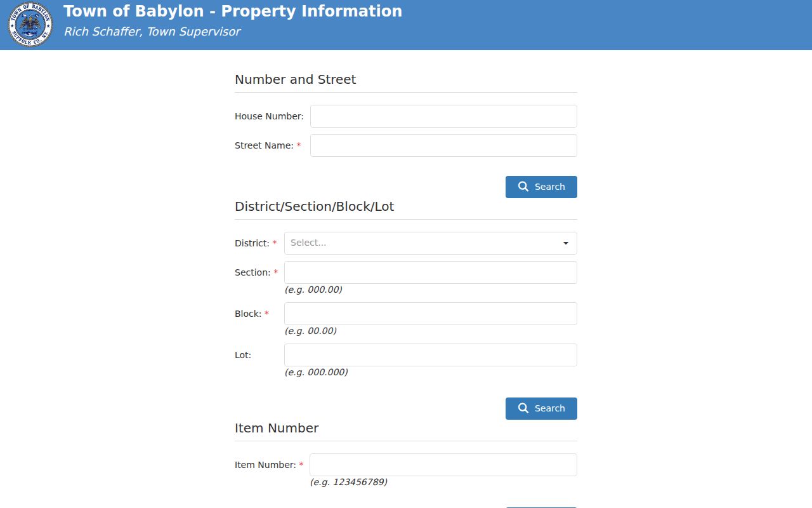Screen dimensions: 812x508
Task: Click the 'Lot:' label
Action: 243,355
